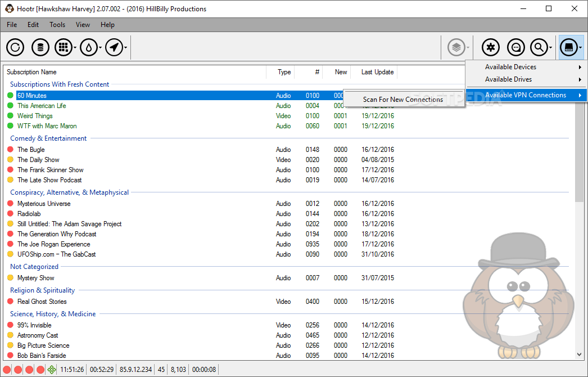This screenshot has width=588, height=377.
Task: Open the View menu
Action: (x=83, y=25)
